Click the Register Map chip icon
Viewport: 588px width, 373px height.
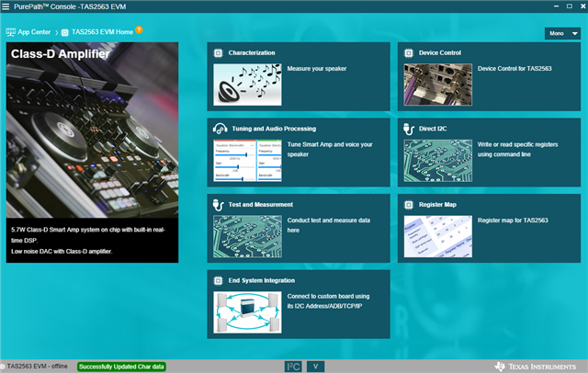pos(408,205)
